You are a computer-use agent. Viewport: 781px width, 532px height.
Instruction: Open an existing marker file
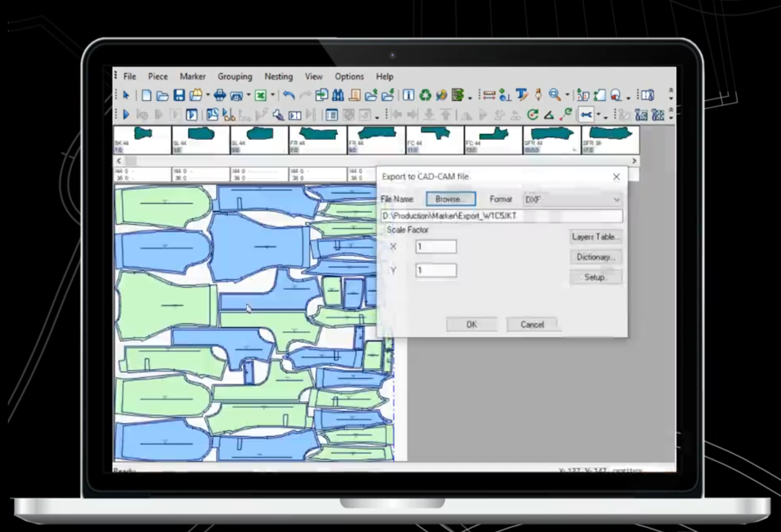click(x=162, y=95)
